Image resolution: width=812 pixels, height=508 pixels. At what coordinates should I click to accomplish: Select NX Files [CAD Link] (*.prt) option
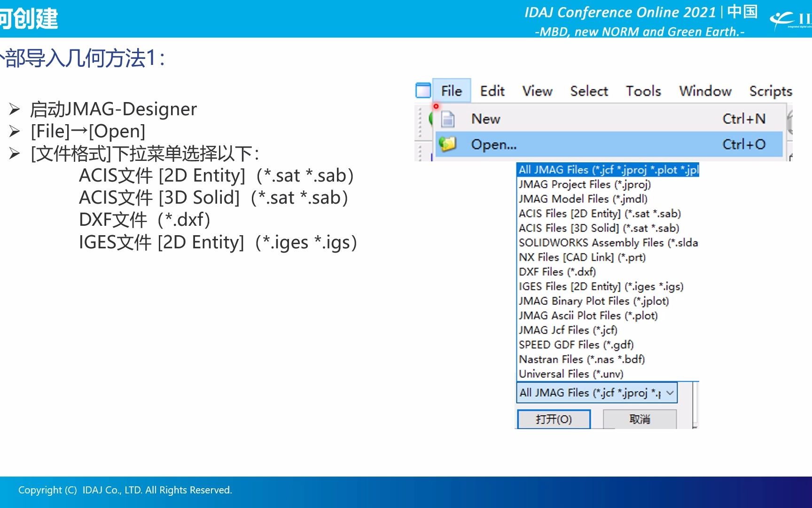click(x=608, y=257)
